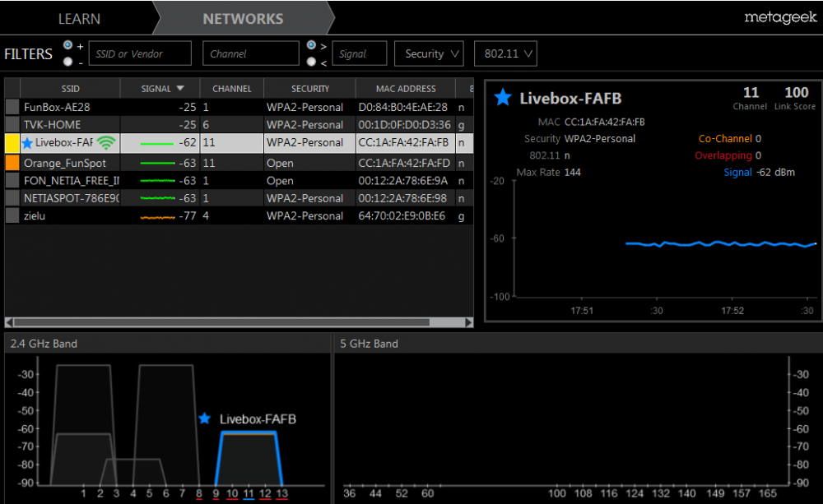Switch to the LEARN tab
This screenshot has width=823, height=504.
click(x=79, y=18)
